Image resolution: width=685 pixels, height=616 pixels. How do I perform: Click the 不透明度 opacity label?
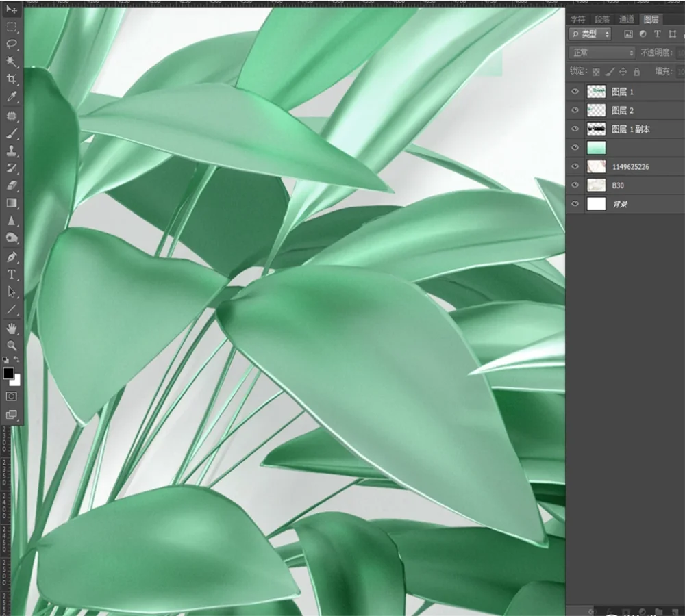coord(656,53)
